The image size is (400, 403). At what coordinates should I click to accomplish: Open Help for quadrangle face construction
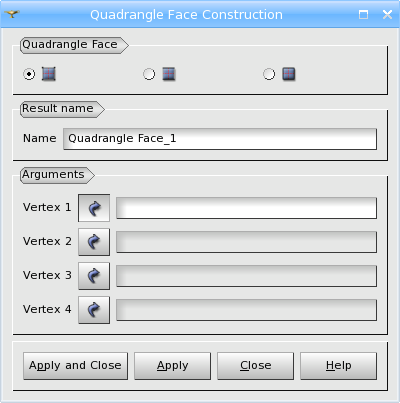[338, 366]
